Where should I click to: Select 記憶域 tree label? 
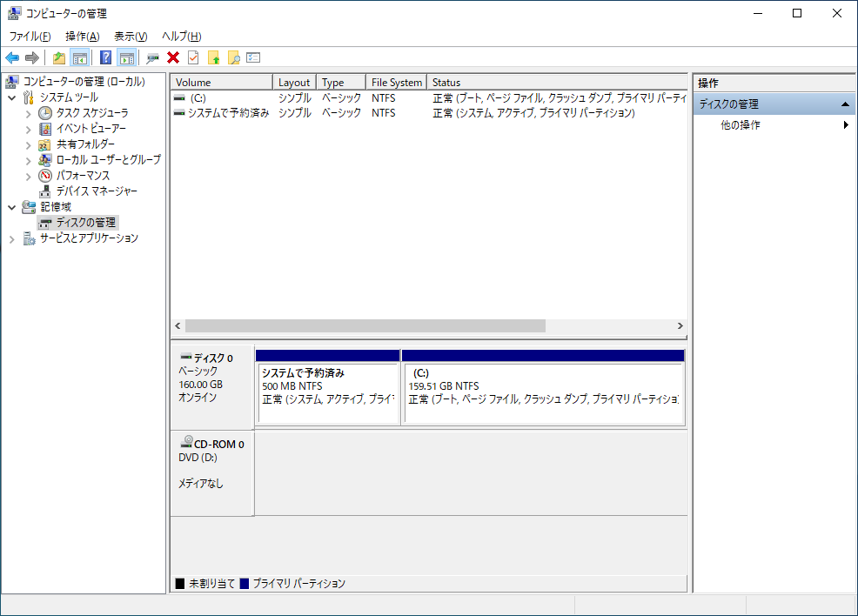pyautogui.click(x=56, y=207)
